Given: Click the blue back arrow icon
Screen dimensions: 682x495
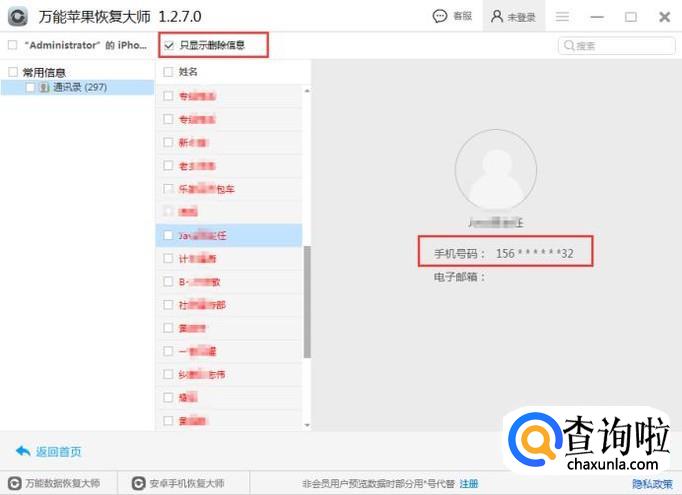Looking at the screenshot, I should (23, 451).
